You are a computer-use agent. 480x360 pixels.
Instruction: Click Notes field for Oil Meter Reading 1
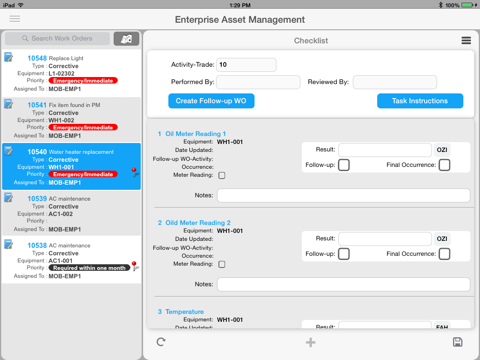click(344, 196)
